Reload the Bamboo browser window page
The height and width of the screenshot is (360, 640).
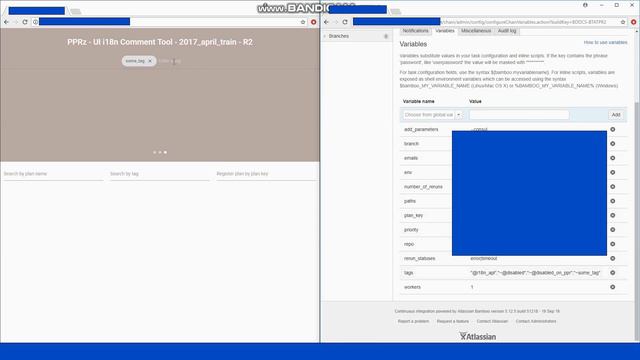[345, 22]
